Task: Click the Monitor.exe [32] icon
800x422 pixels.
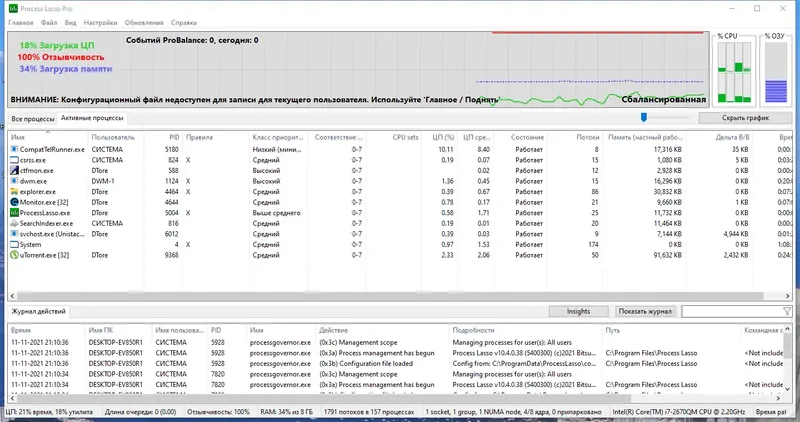Action: pos(14,202)
